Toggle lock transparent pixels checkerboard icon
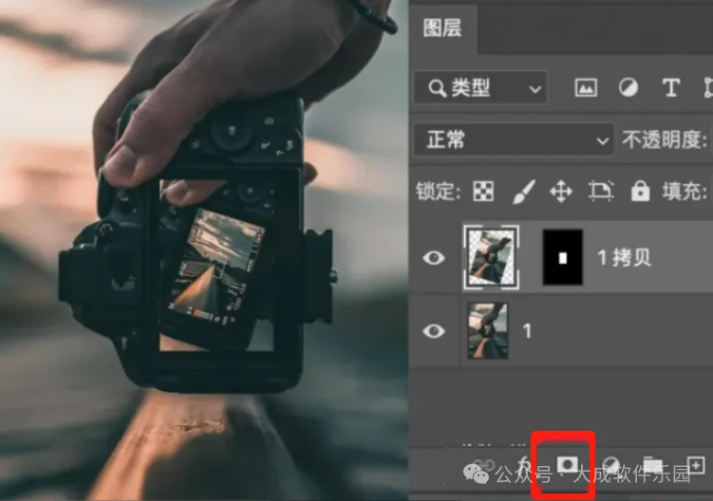Image resolution: width=713 pixels, height=501 pixels. [x=482, y=190]
